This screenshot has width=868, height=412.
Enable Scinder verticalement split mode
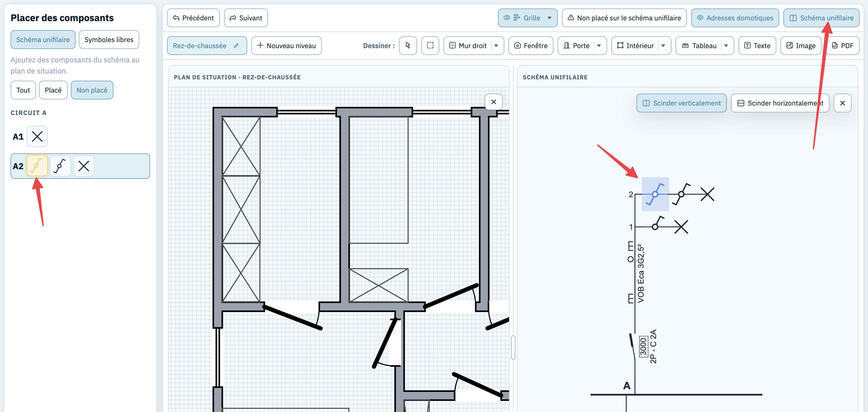(x=681, y=103)
